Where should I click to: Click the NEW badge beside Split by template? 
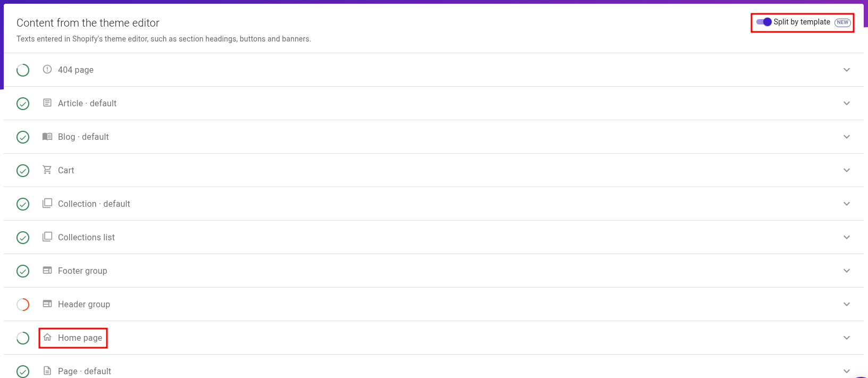pyautogui.click(x=842, y=22)
